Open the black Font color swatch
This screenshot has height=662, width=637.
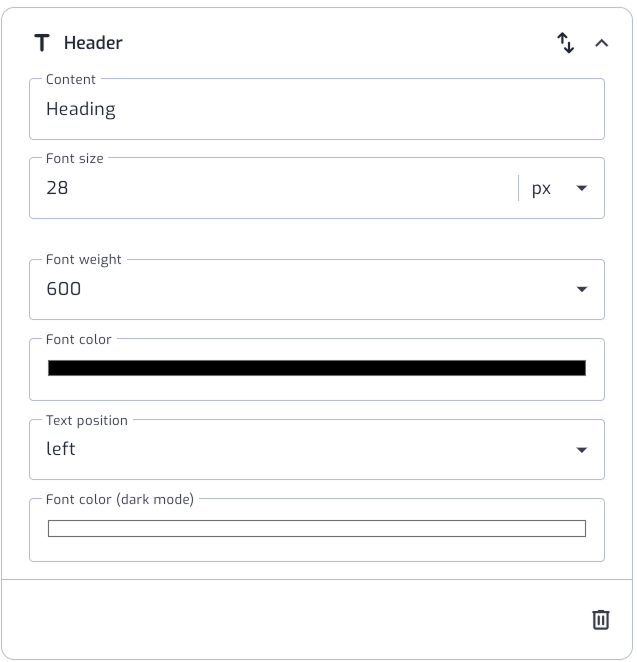317,368
